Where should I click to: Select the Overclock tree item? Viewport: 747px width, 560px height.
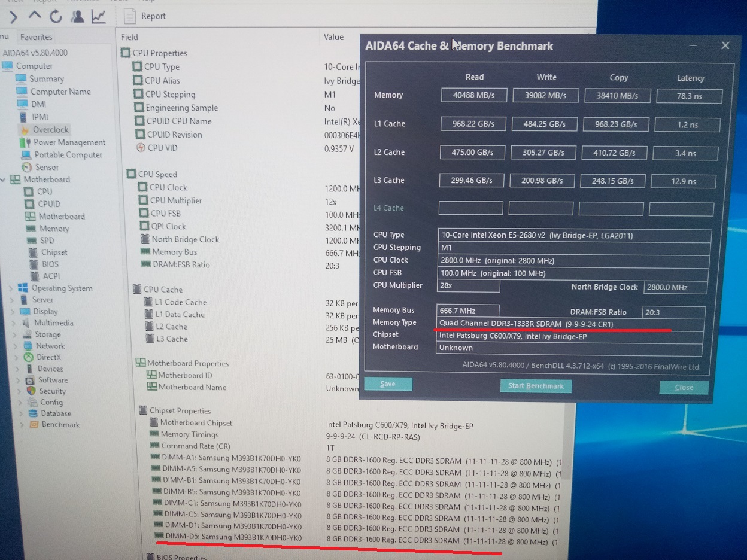[51, 129]
